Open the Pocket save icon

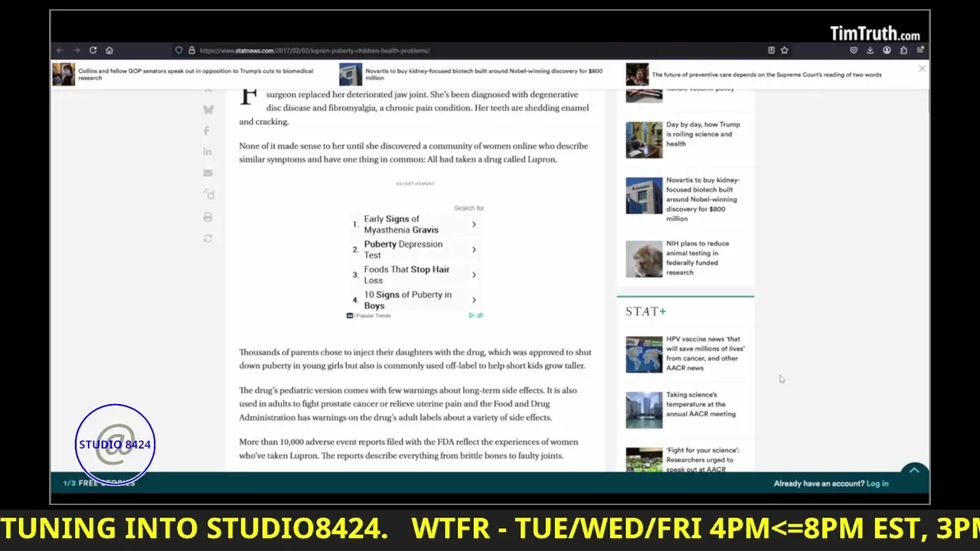click(854, 51)
